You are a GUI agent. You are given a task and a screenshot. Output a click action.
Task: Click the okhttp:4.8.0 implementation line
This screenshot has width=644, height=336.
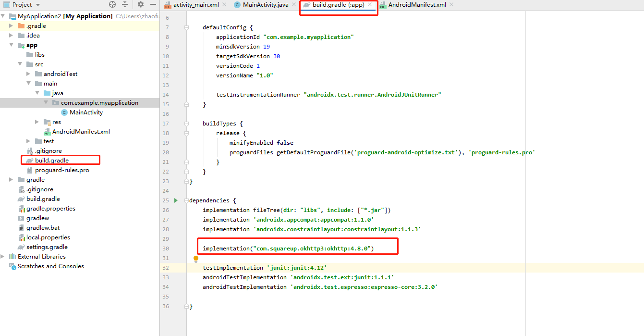(x=288, y=249)
